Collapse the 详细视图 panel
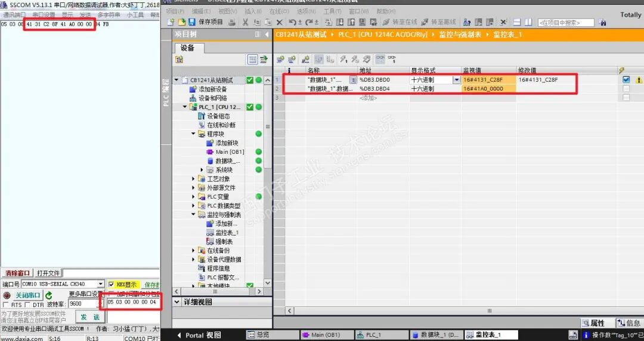This screenshot has width=644, height=341. 177,302
